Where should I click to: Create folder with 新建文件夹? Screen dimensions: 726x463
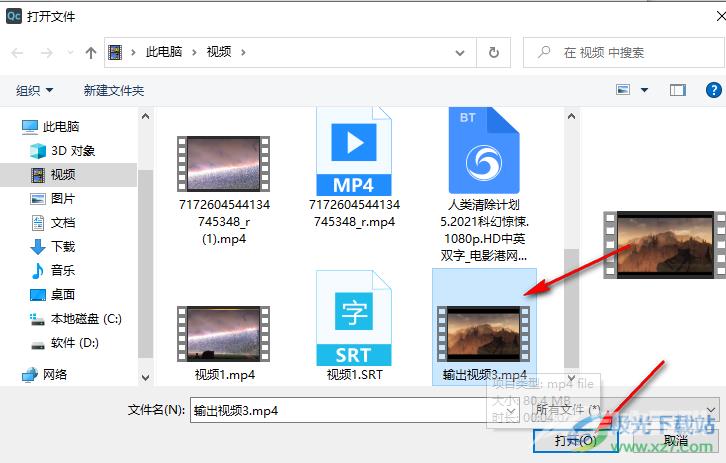[x=113, y=90]
